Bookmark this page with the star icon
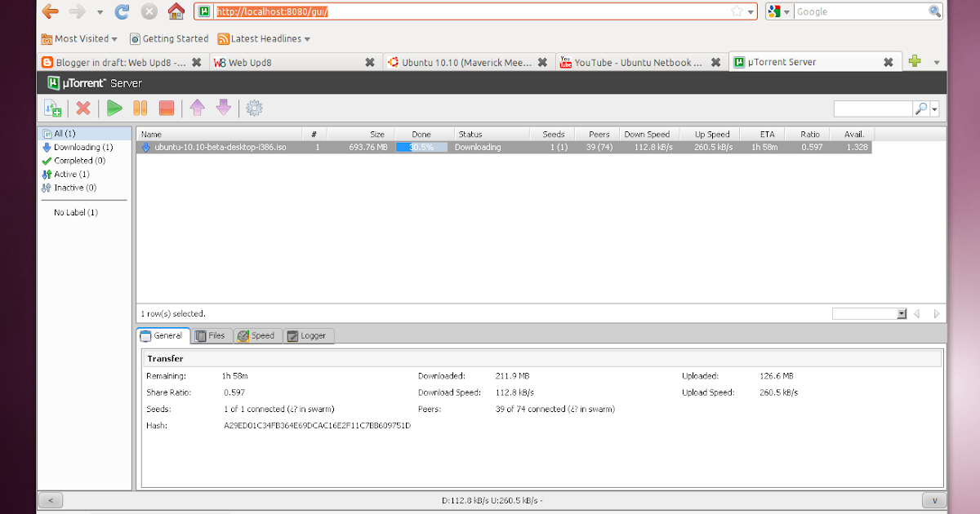The image size is (980, 514). [x=737, y=11]
